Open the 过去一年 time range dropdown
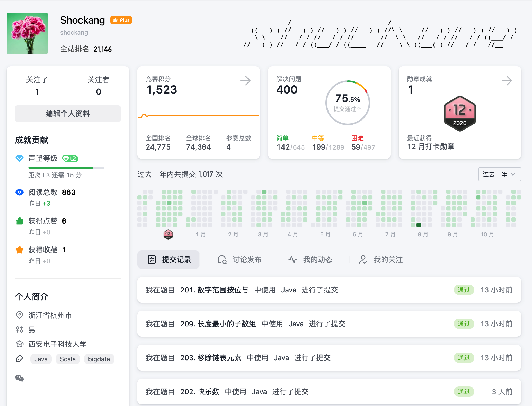This screenshot has height=406, width=532. (x=499, y=174)
